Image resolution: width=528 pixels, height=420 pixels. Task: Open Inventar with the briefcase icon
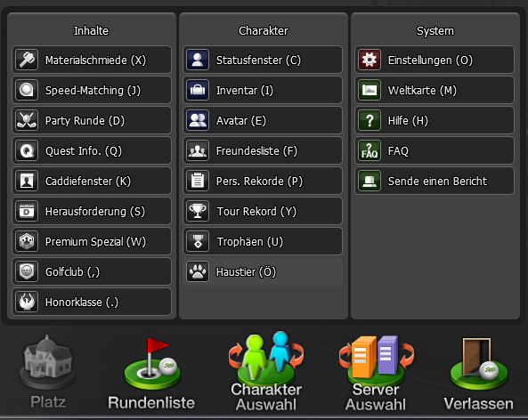click(x=198, y=90)
